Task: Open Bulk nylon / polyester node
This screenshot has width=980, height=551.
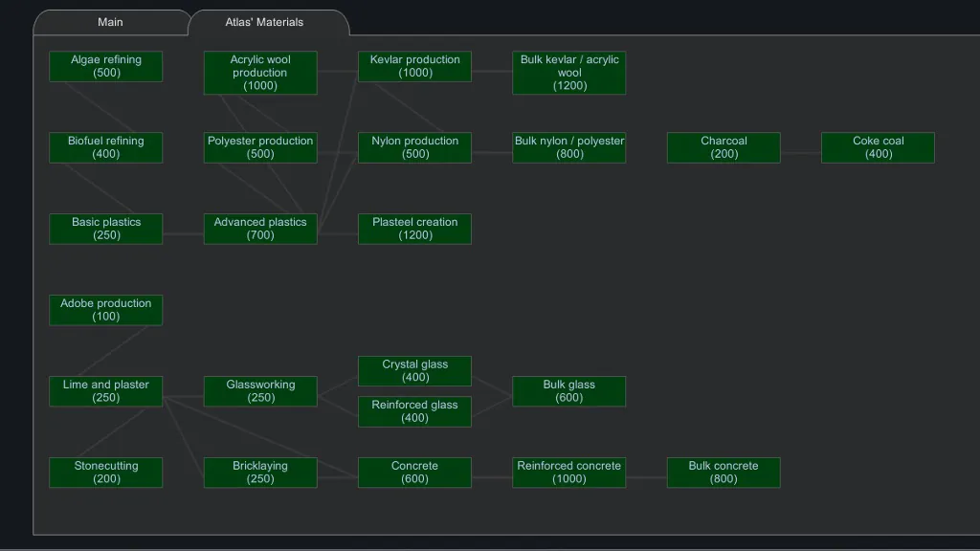Action: click(x=569, y=147)
